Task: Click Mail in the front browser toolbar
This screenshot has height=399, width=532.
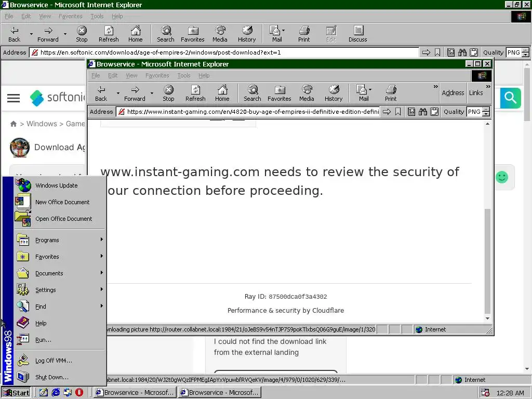Action: [x=363, y=94]
